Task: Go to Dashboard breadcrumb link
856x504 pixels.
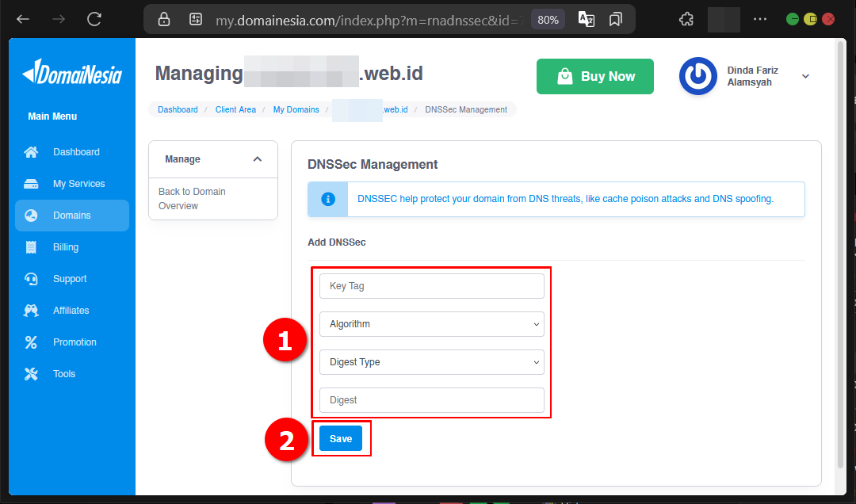Action: [178, 109]
